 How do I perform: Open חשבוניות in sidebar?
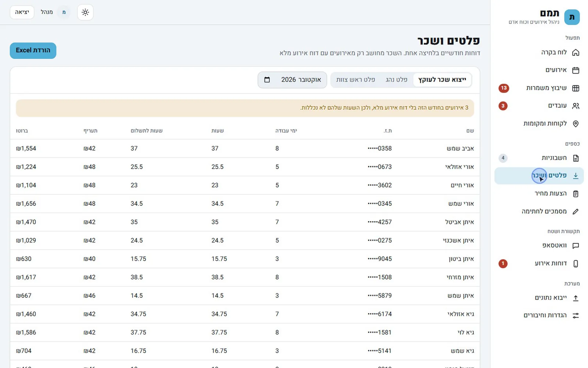[x=539, y=158]
